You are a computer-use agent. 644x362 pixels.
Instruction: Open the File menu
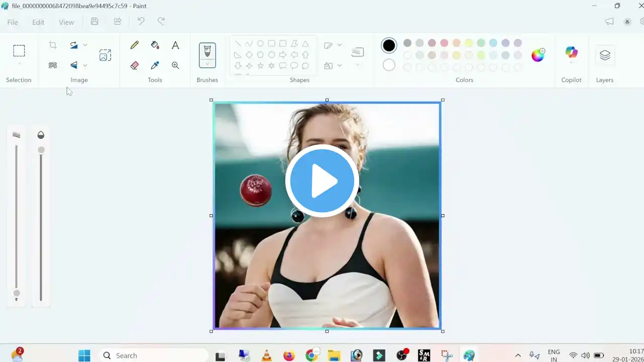pos(12,22)
